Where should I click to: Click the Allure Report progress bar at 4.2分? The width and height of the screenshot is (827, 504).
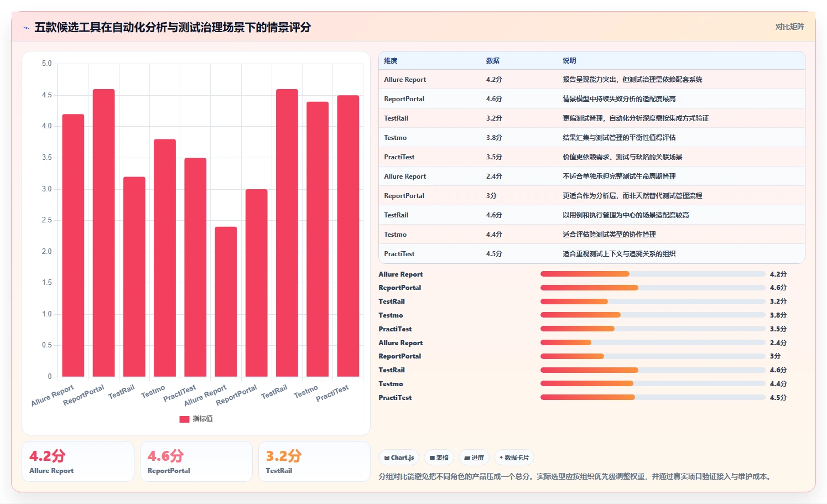tap(653, 274)
